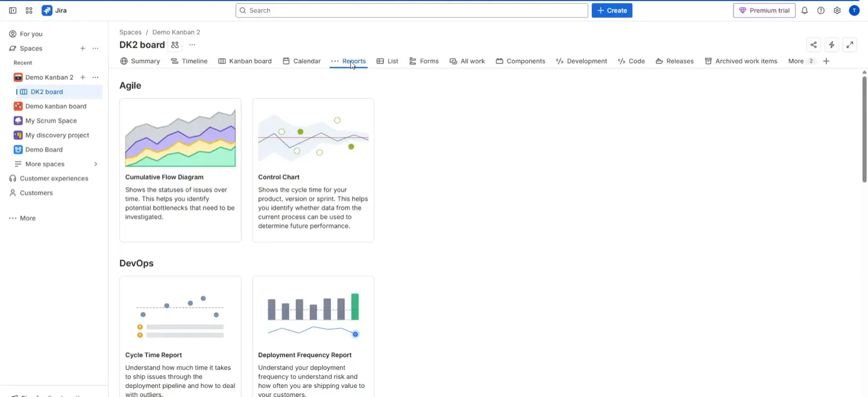Open the more actions dots beside DK2 board
Screen dimensions: 868x397
pyautogui.click(x=192, y=45)
